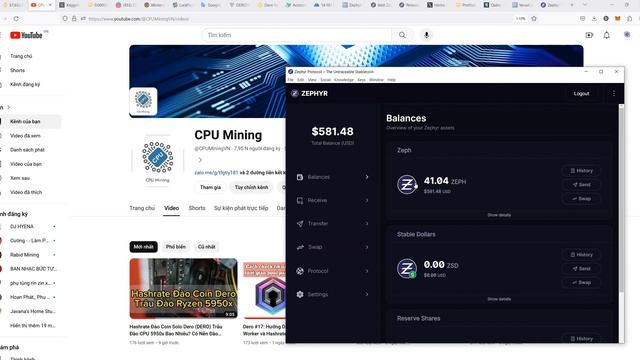Open File menu in Zephyr window
Image resolution: width=640 pixels, height=360 pixels.
(291, 80)
